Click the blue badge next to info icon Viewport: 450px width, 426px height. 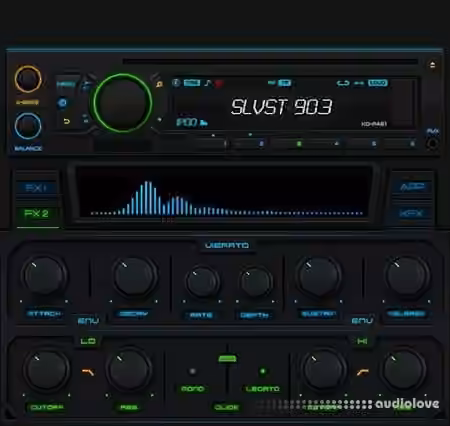[x=192, y=83]
